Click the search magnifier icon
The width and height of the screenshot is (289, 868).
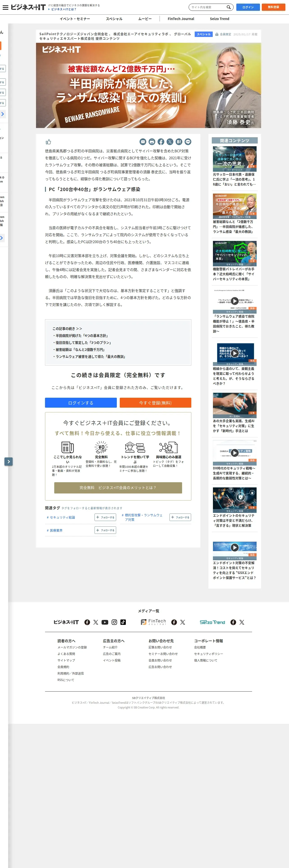pos(229,7)
